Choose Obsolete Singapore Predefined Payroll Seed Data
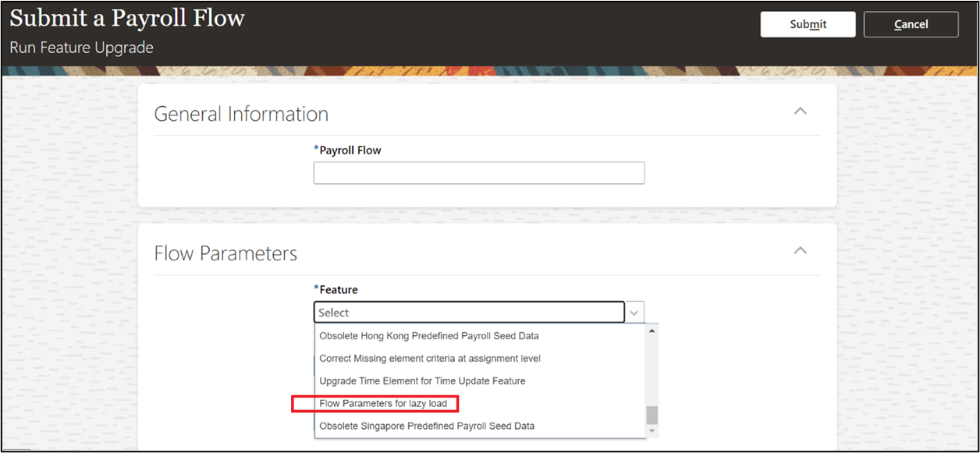Viewport: 980px width, 453px height. (x=427, y=426)
